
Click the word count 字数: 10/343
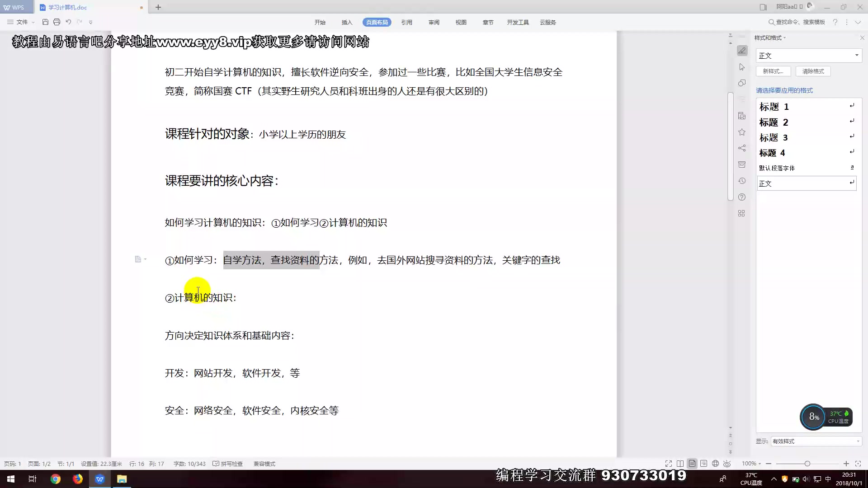coord(189,464)
